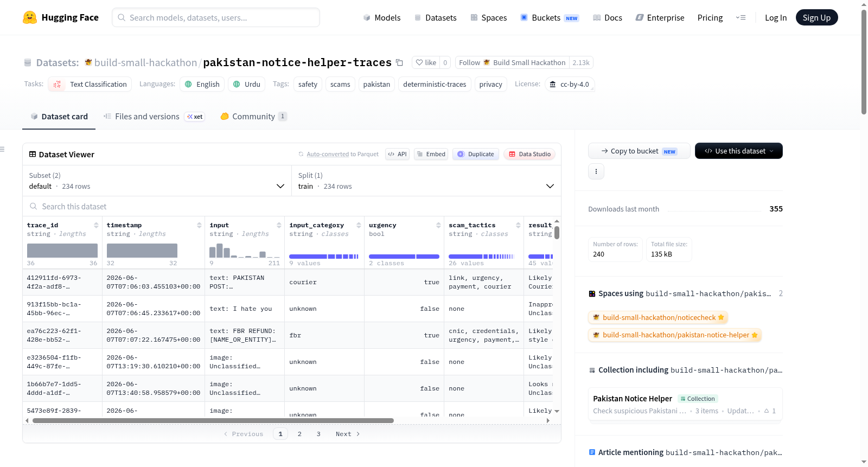Select the Urdu language tag
Screen dimensions: 868x467
click(247, 84)
